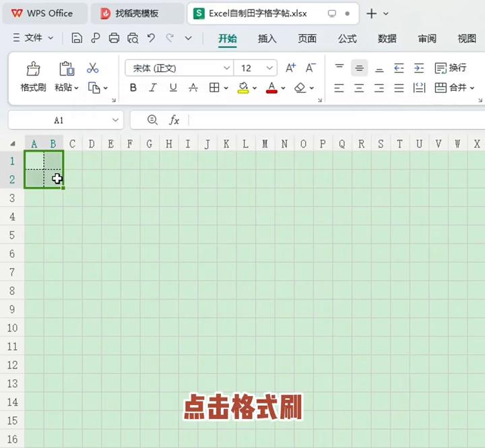Set top vertical alignment

pos(339,68)
